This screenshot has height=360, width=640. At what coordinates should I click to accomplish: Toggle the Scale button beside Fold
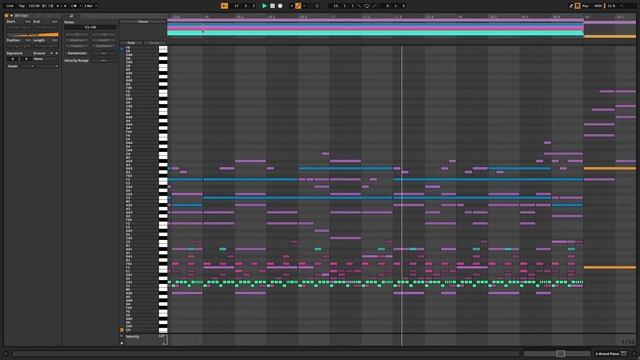tap(155, 43)
